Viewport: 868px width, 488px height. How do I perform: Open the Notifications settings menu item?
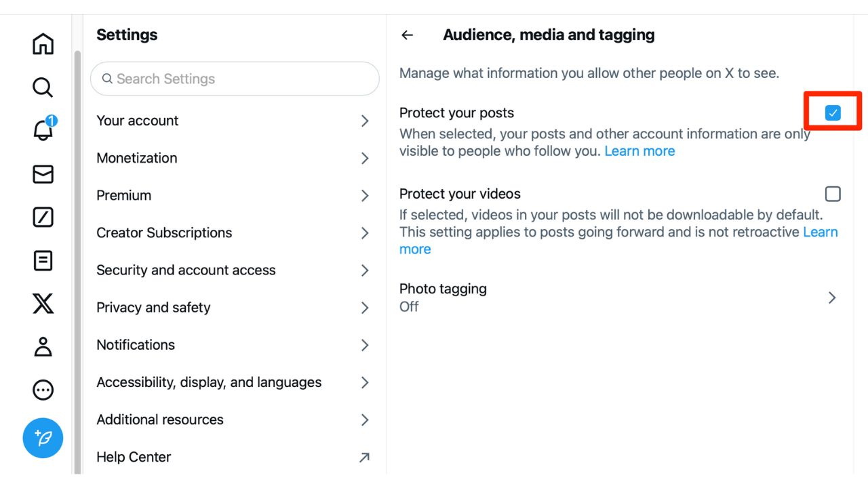pos(234,345)
